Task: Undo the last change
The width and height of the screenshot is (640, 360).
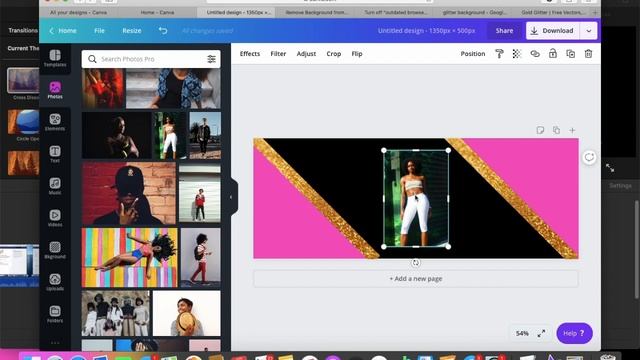Action: 163,31
